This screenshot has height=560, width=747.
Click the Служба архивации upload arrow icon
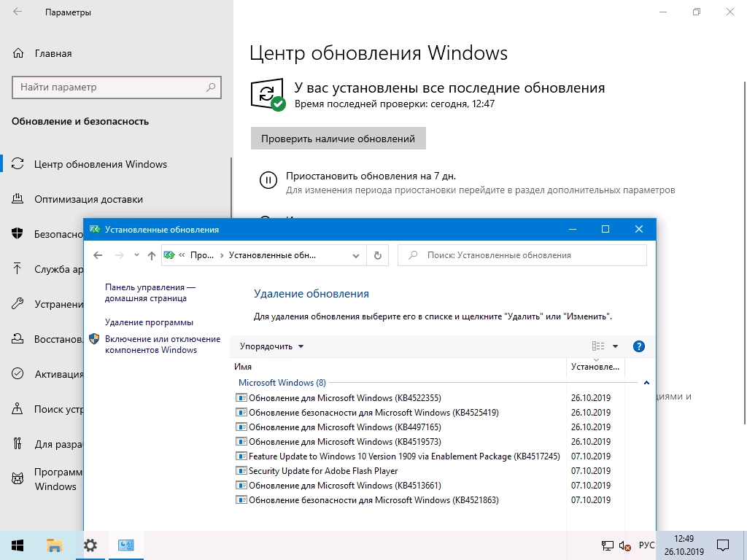[x=18, y=268]
